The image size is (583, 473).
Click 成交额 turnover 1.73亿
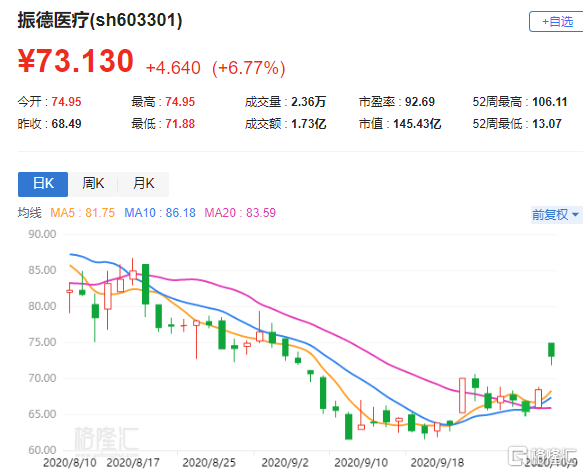[308, 124]
